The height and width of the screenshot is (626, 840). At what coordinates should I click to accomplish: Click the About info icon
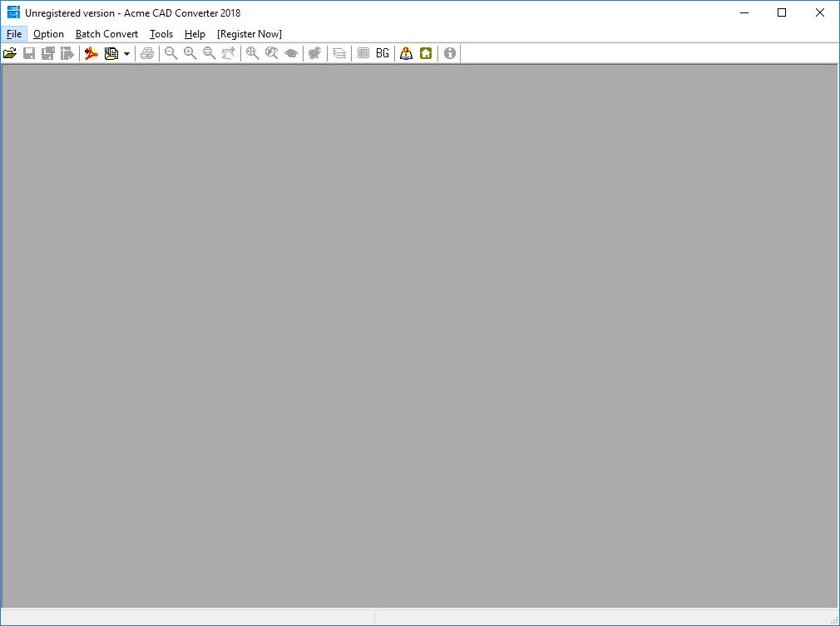click(x=450, y=53)
